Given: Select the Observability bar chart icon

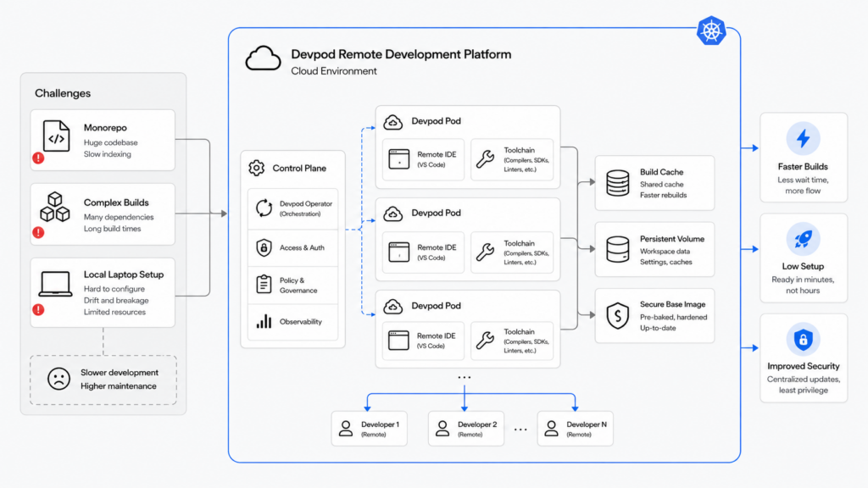Looking at the screenshot, I should (264, 321).
